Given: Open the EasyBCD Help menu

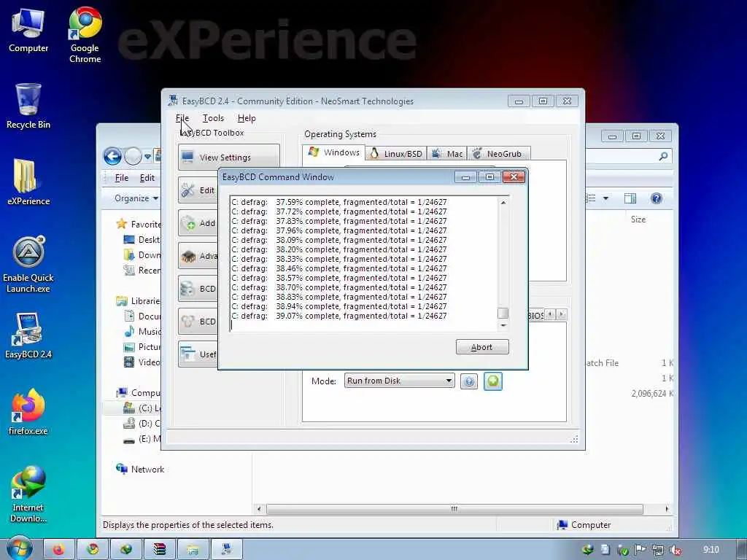Looking at the screenshot, I should [247, 118].
